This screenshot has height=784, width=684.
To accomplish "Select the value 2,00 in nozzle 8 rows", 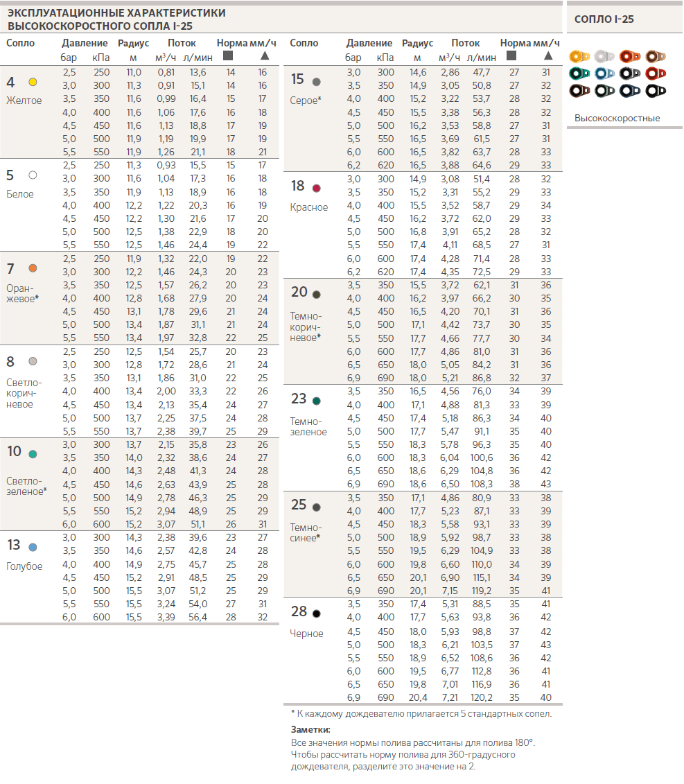I will coord(166,392).
